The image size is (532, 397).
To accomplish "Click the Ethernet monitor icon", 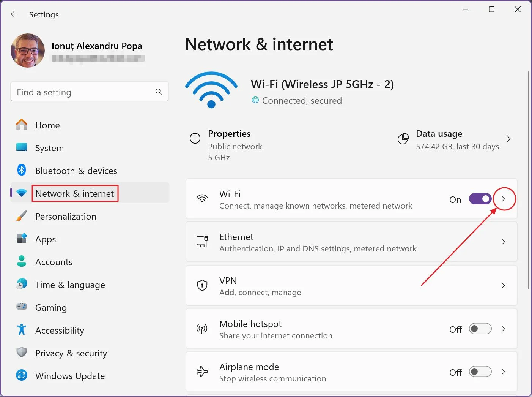I will [202, 242].
